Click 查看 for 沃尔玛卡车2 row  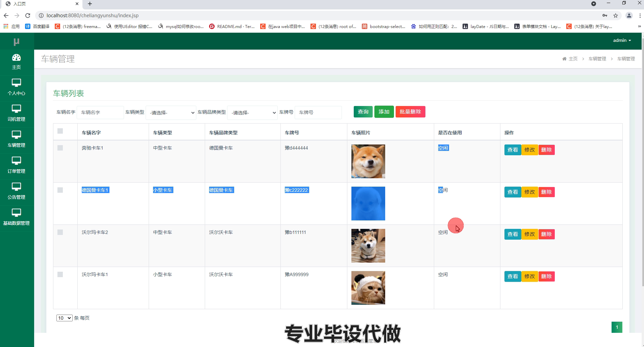tap(513, 234)
